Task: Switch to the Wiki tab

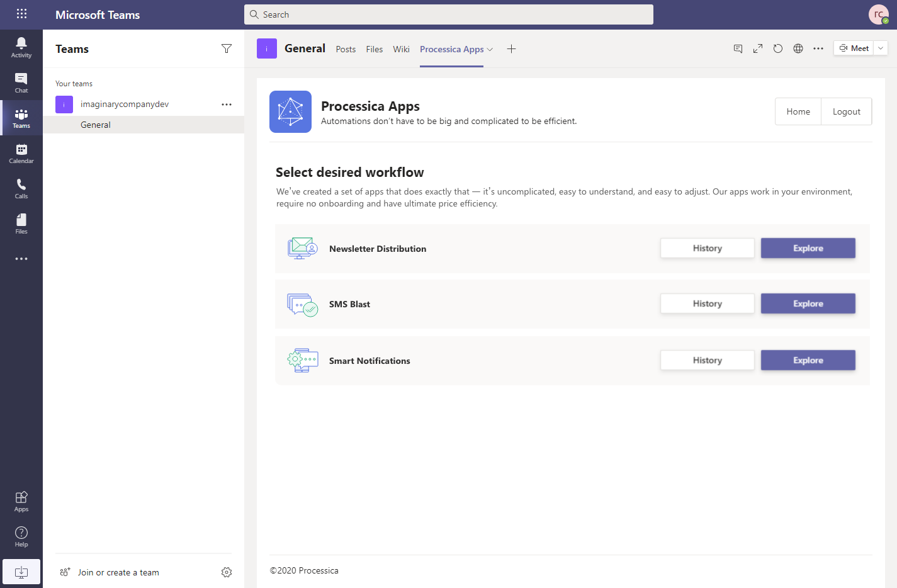Action: 401,49
